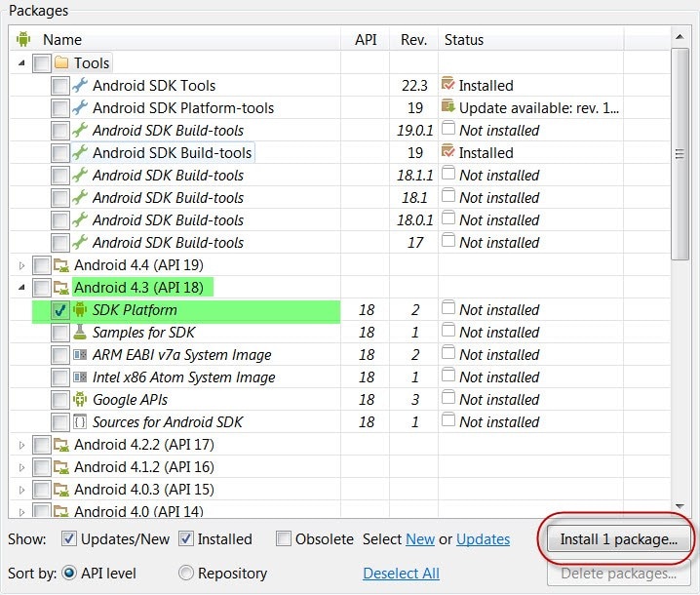Click Android 4.3 (API 18) folder icon
Screen dimensions: 700x595
pyautogui.click(x=61, y=288)
